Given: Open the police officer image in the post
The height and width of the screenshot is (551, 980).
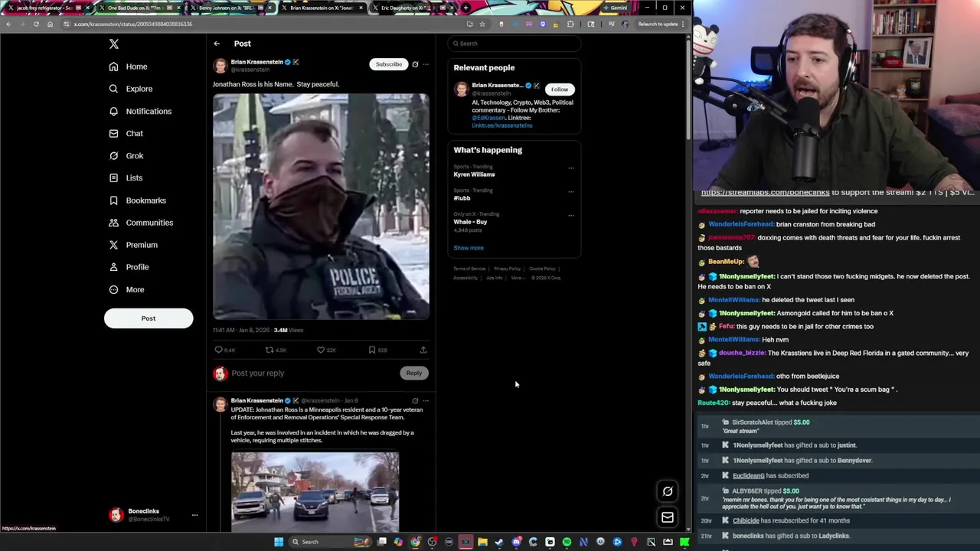Looking at the screenshot, I should pyautogui.click(x=321, y=207).
